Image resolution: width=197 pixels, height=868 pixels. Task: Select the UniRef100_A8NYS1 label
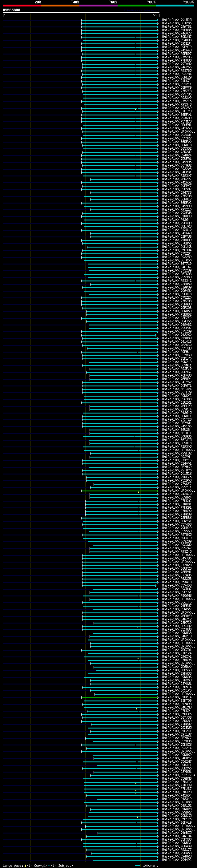coord(177,521)
